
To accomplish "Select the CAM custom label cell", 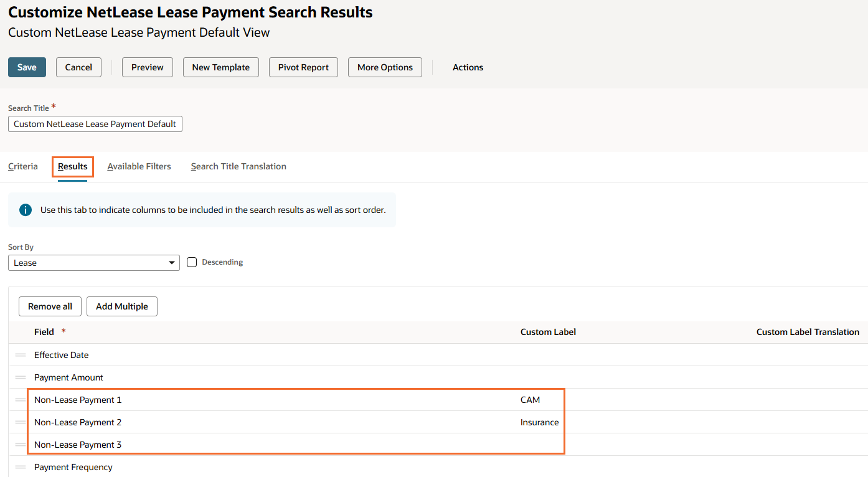I will [x=530, y=400].
